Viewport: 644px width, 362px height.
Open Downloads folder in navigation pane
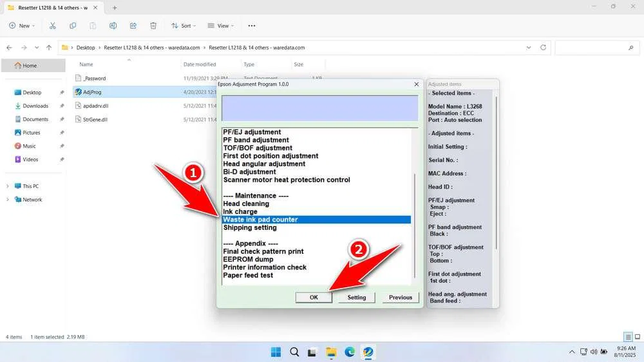click(35, 106)
